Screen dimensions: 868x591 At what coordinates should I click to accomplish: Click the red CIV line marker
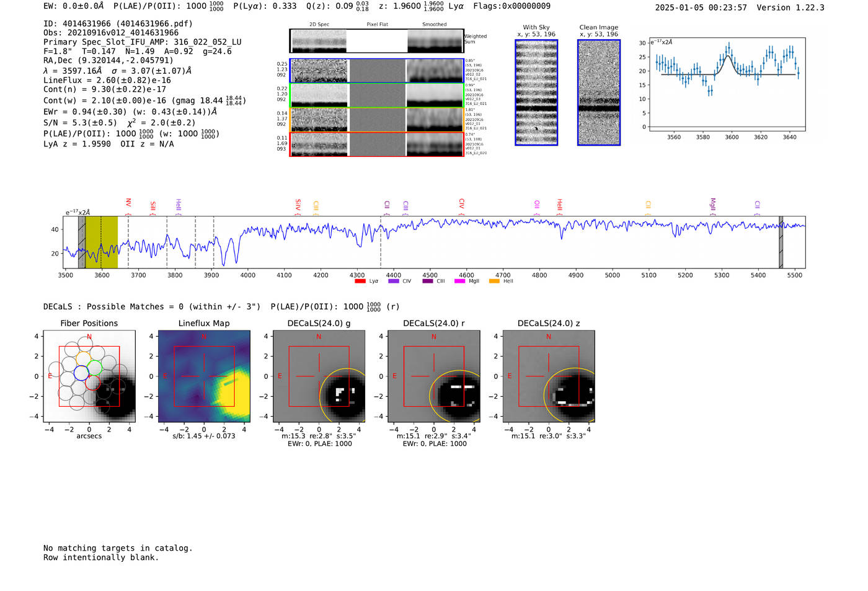462,207
